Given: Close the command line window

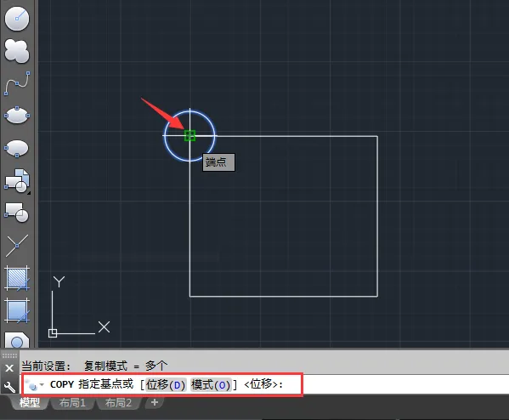Looking at the screenshot, I should (x=9, y=368).
